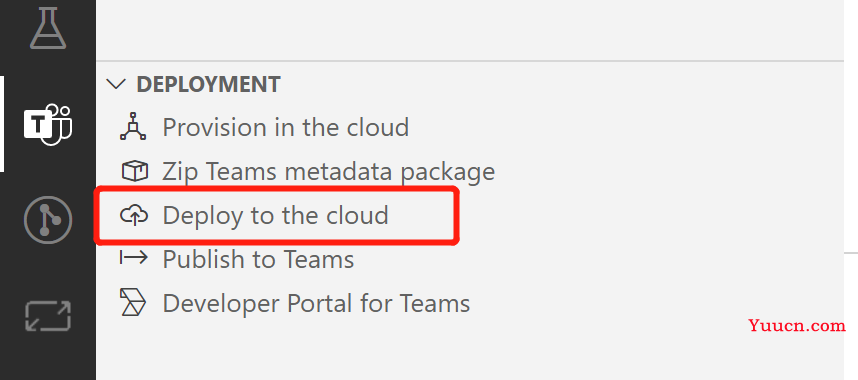Collapse the DEPLOYMENT section chevron
The width and height of the screenshot is (858, 380).
pyautogui.click(x=116, y=84)
